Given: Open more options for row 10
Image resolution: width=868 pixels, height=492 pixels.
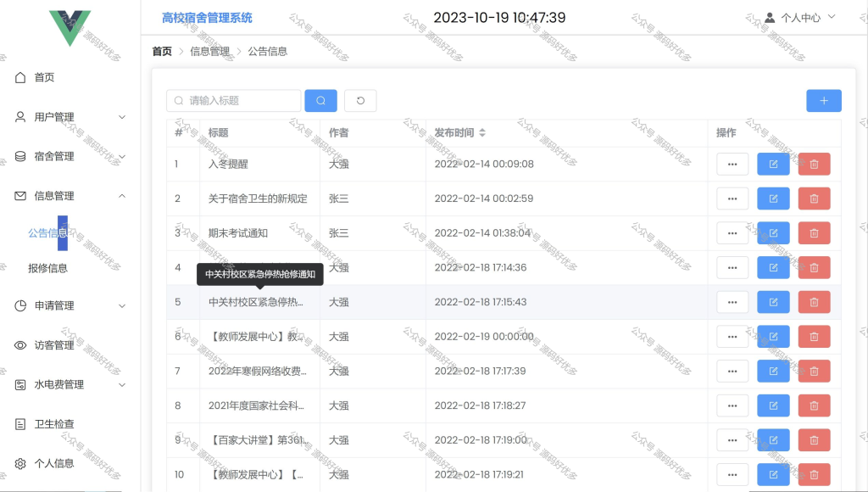Looking at the screenshot, I should 732,475.
